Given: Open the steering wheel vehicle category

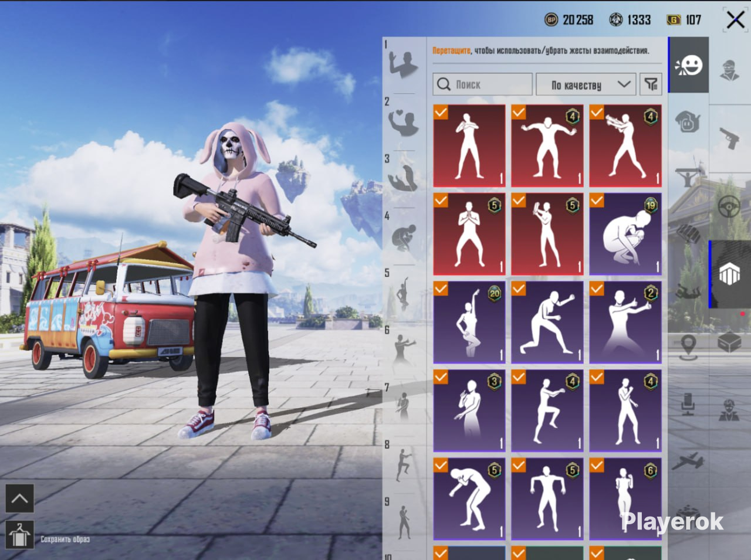Looking at the screenshot, I should pos(729,206).
